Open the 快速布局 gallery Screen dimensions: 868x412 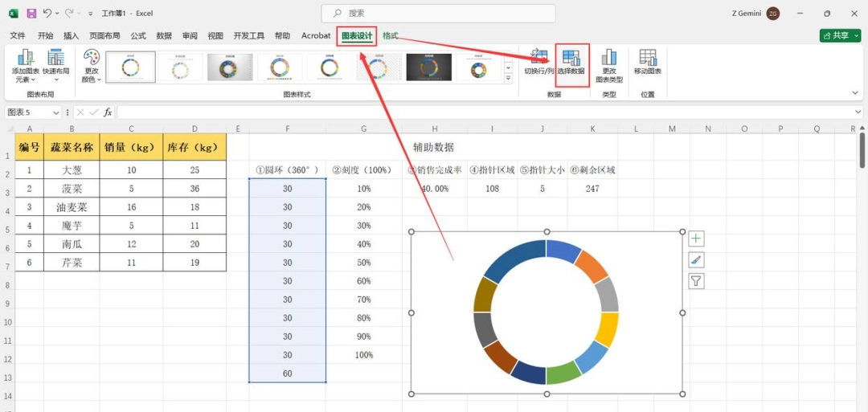(56, 66)
